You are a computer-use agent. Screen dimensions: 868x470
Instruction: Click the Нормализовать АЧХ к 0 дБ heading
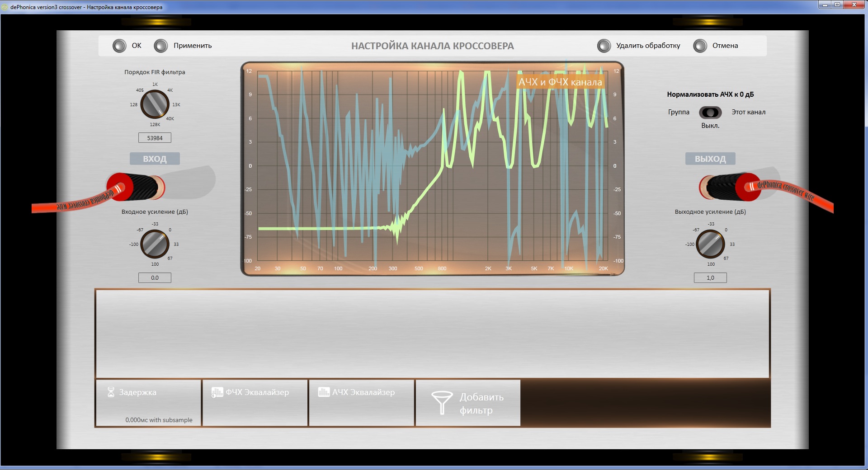click(x=710, y=94)
